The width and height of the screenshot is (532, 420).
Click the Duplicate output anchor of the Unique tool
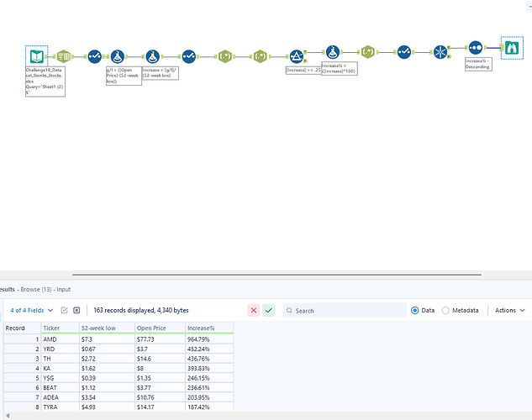449,56
